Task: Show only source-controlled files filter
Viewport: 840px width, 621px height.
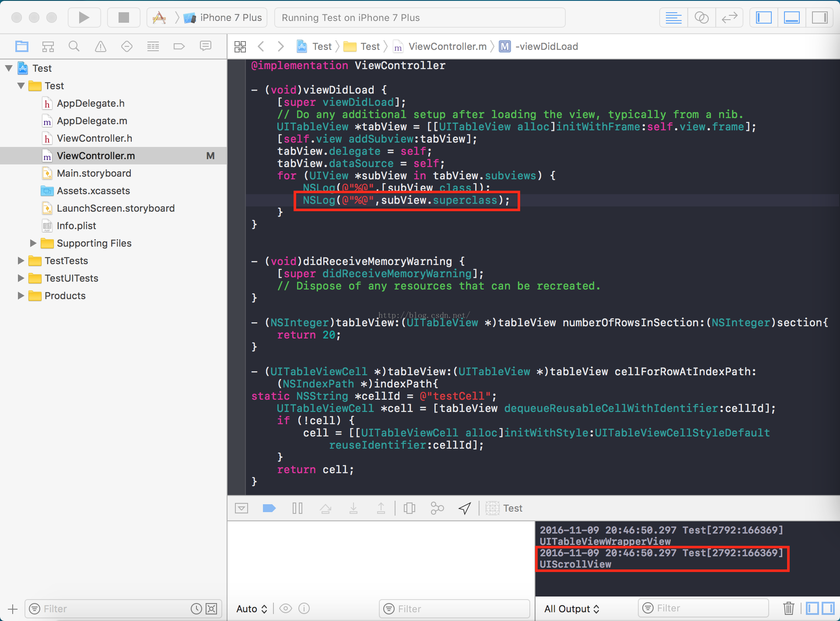Action: tap(211, 609)
